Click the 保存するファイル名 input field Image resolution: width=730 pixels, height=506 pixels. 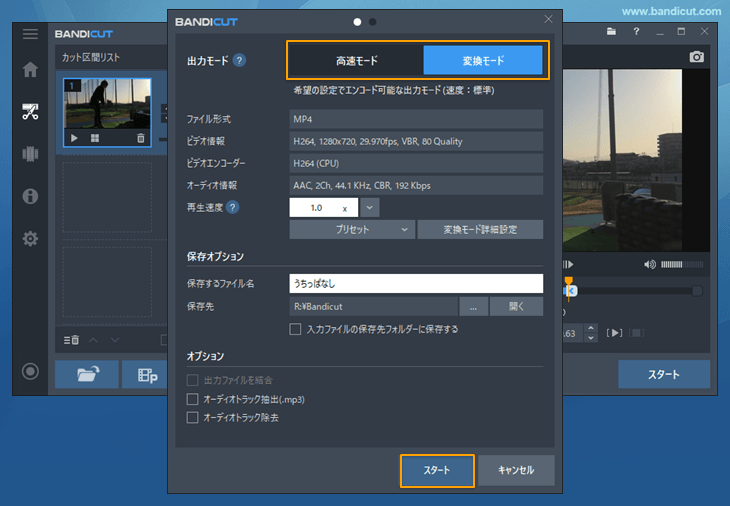pos(416,283)
